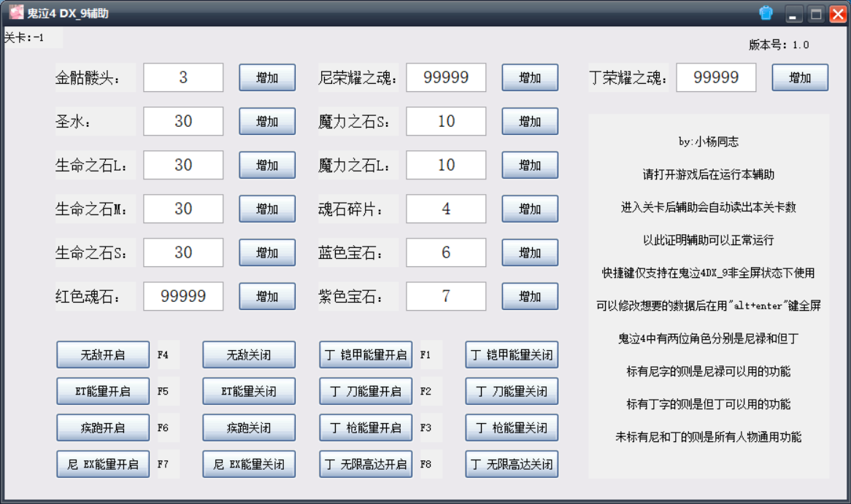Turn on 疾跑开启 sprint mode
This screenshot has width=851, height=504.
point(103,427)
